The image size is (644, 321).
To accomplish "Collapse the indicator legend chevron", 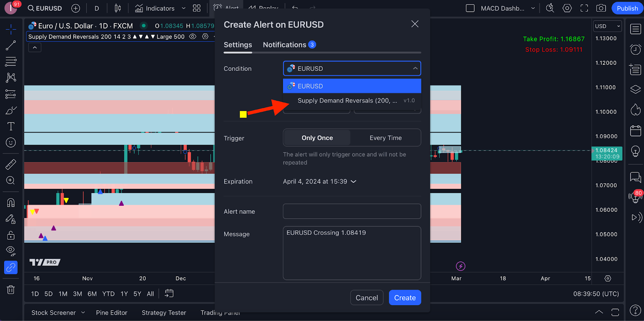I will [x=35, y=48].
